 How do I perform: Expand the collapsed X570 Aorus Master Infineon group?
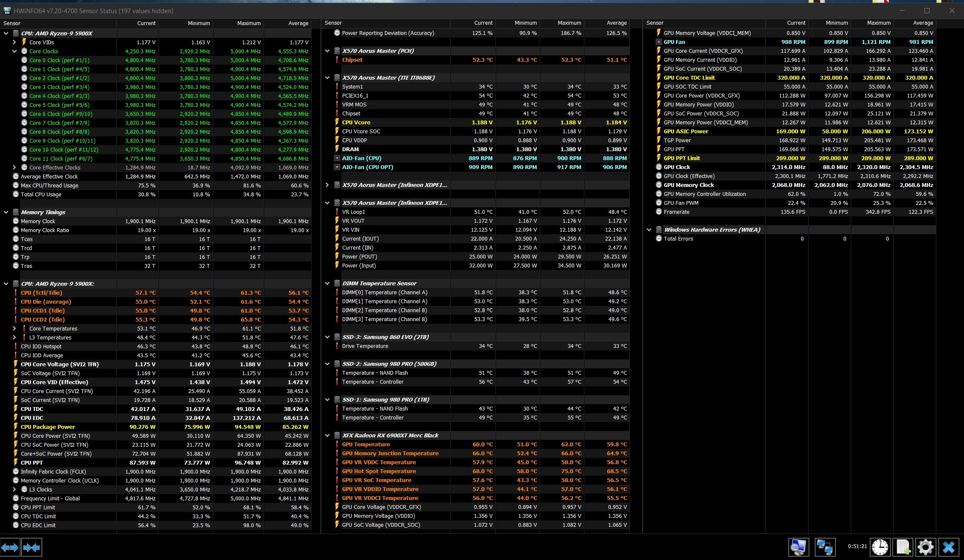coord(327,185)
